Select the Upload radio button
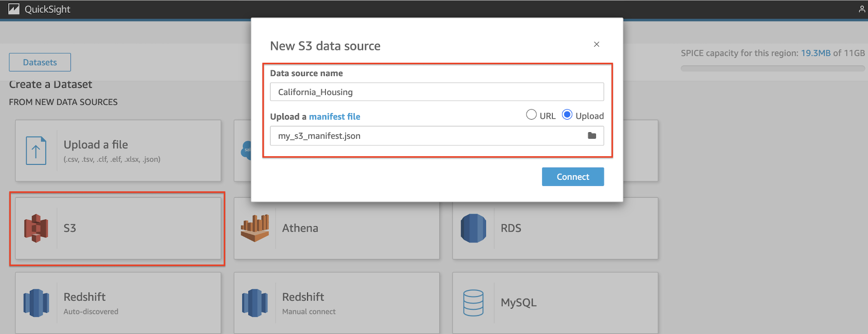This screenshot has height=334, width=868. 567,115
